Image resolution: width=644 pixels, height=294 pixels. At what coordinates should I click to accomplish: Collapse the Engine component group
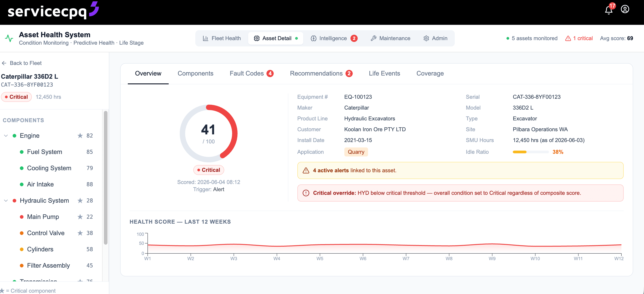tap(6, 136)
